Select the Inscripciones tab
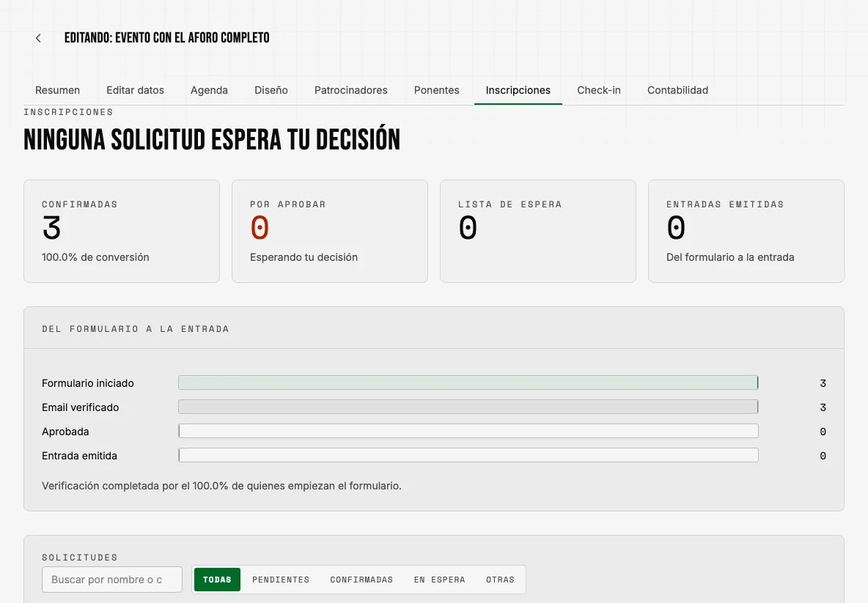 [x=518, y=90]
